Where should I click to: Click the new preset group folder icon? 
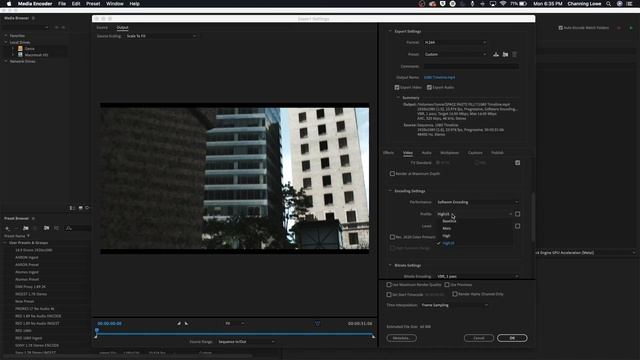point(26,228)
